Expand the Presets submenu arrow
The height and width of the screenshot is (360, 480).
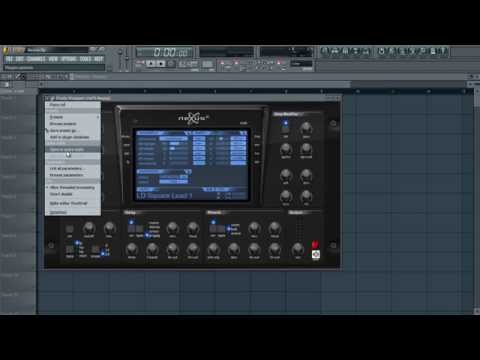(98, 117)
